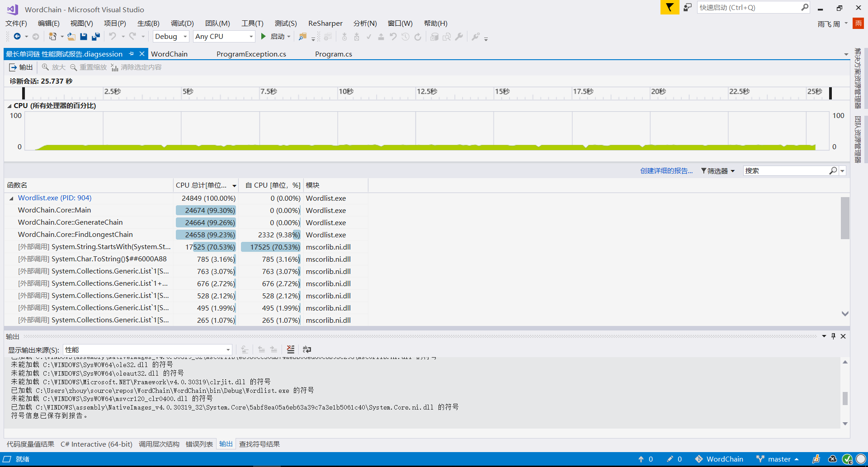The height and width of the screenshot is (467, 868).
Task: Click the Find in Files icon
Action: point(302,37)
